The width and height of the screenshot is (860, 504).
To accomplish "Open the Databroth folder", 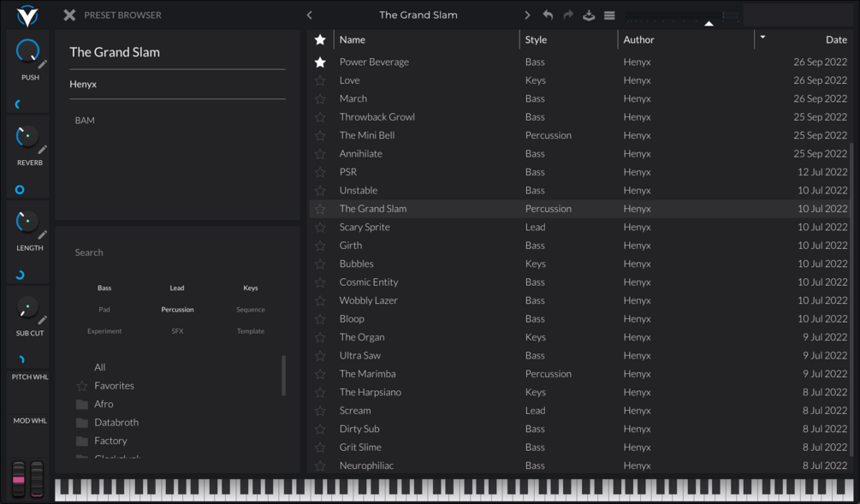I will point(116,423).
